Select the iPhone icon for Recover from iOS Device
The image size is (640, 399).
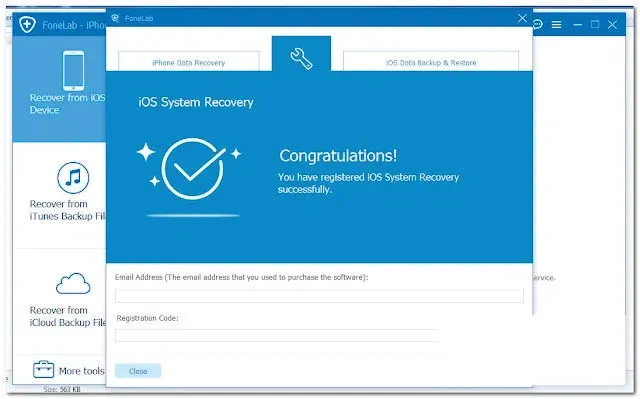(73, 71)
